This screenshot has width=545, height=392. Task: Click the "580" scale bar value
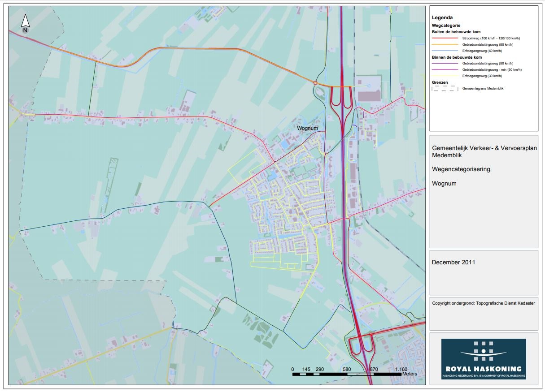(x=347, y=369)
